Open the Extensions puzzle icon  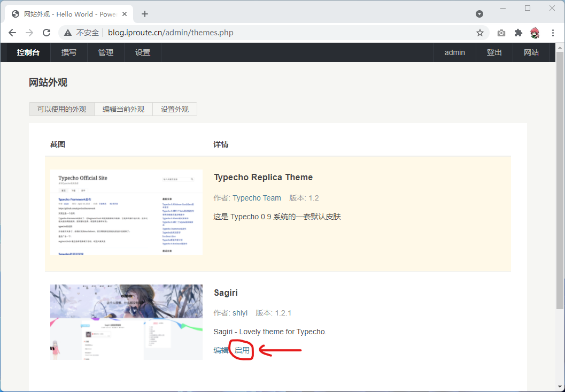[x=518, y=33]
